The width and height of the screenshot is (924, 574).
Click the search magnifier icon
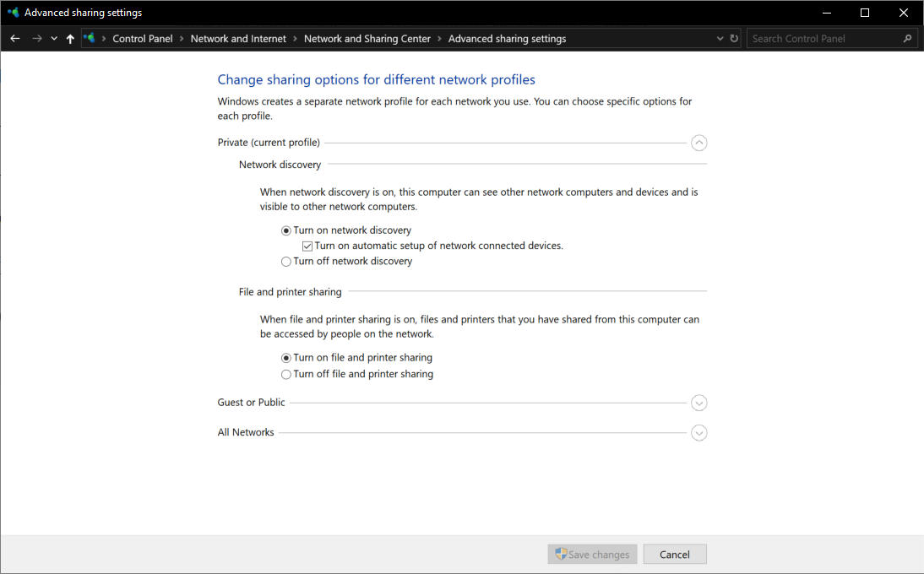click(908, 39)
